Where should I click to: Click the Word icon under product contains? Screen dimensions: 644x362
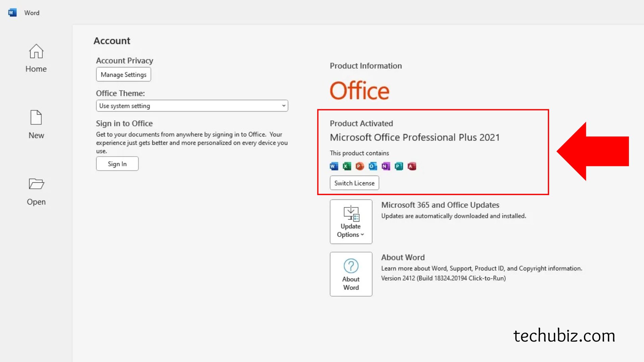(334, 166)
